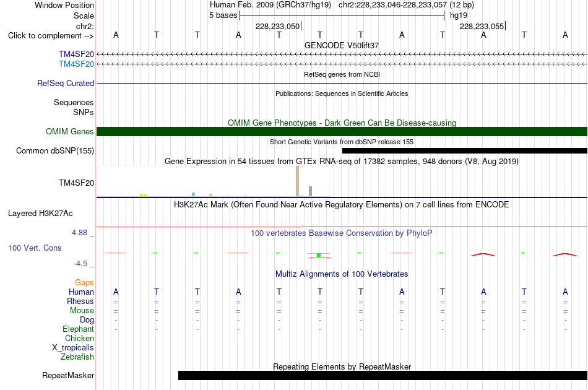Click the 'RefSeq Curated' track label
This screenshot has height=390, width=588.
(65, 83)
